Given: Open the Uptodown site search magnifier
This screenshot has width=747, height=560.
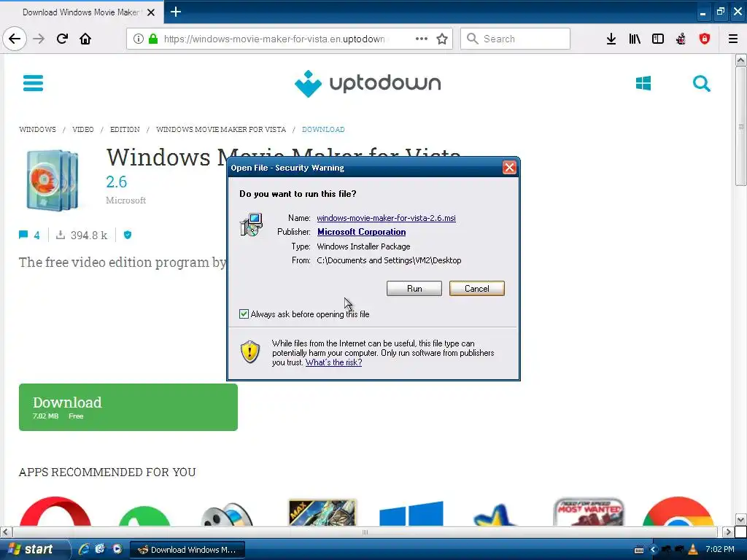Looking at the screenshot, I should pos(701,83).
